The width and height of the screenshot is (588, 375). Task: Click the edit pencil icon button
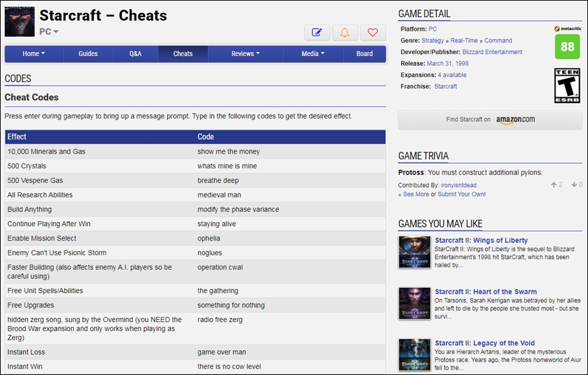(x=317, y=33)
